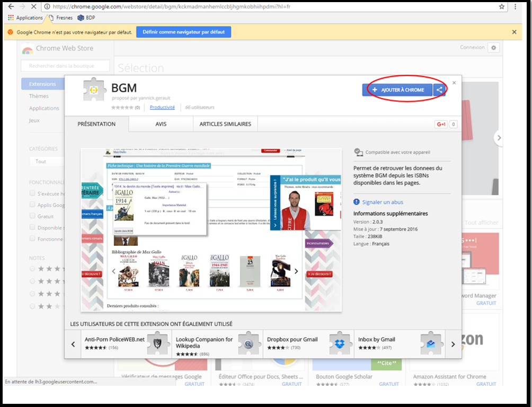Close the BGM detail dialog
The width and height of the screenshot is (532, 407).
click(454, 83)
